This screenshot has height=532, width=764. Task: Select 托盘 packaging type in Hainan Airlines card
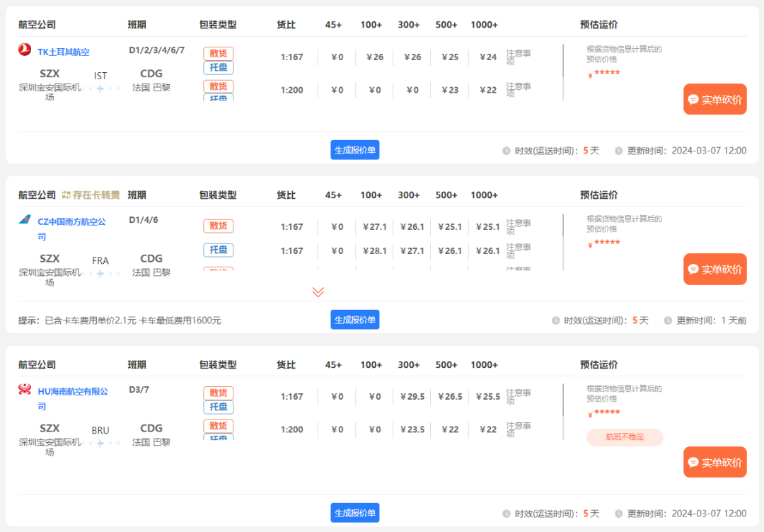218,407
